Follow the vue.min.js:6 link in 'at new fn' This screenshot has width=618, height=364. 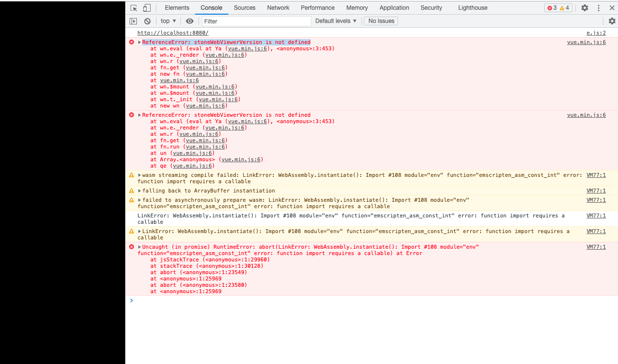pyautogui.click(x=205, y=74)
